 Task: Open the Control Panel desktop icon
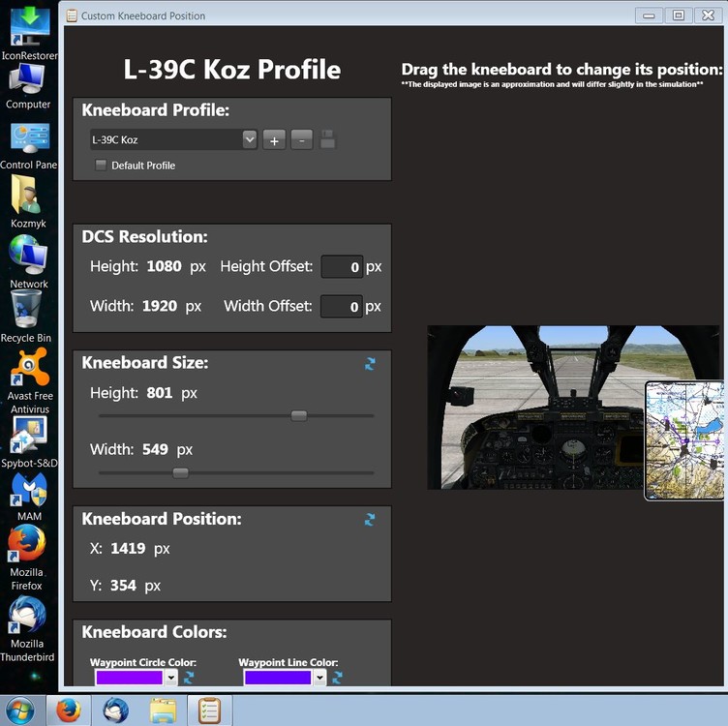pos(29,145)
